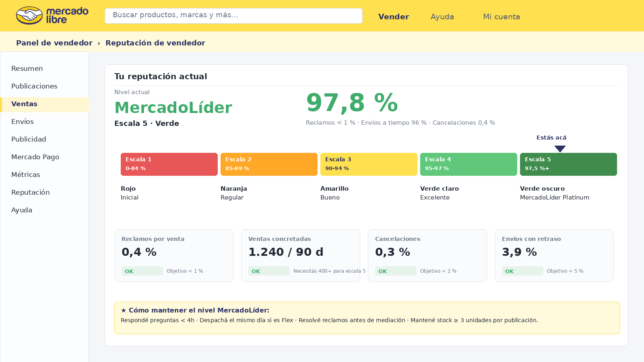
Task: Click the 'MercadoLíder Platinum' label
Action: 555,197
